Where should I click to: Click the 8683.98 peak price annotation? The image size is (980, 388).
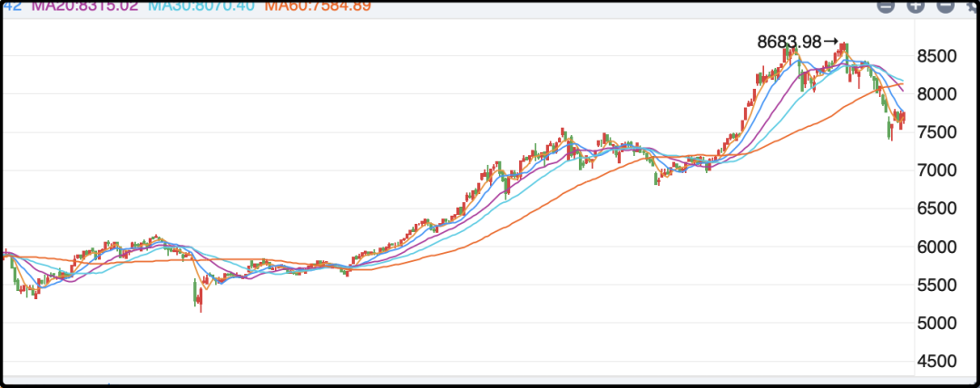pyautogui.click(x=789, y=42)
